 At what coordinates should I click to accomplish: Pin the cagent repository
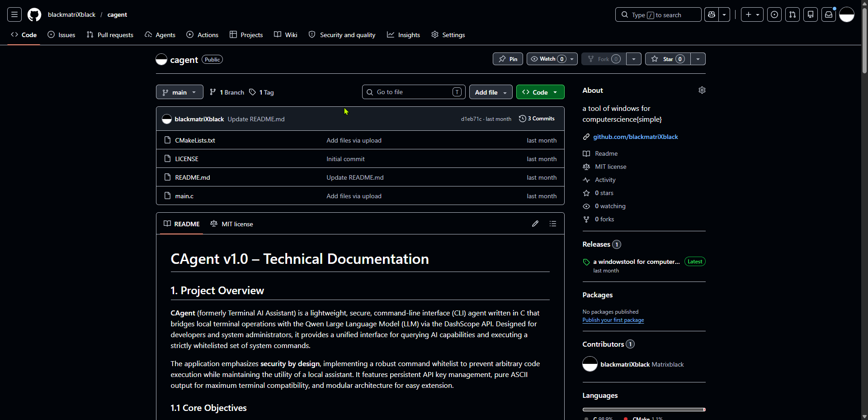point(508,59)
